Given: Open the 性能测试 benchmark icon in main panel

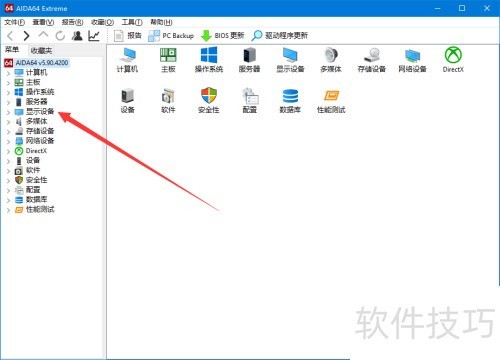Looking at the screenshot, I should click(x=331, y=101).
